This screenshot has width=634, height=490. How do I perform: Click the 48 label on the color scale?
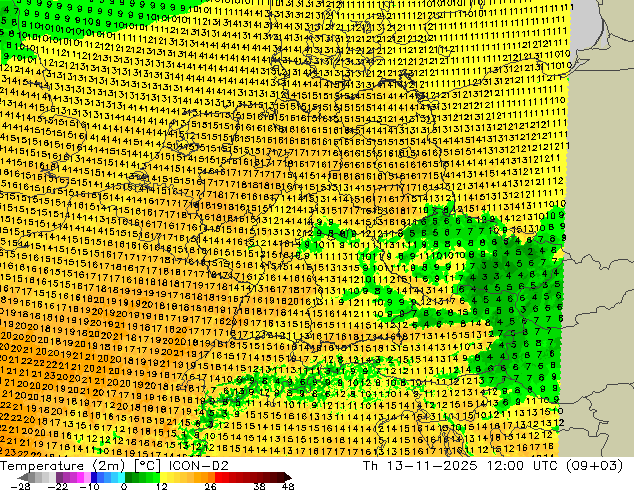tap(288, 486)
